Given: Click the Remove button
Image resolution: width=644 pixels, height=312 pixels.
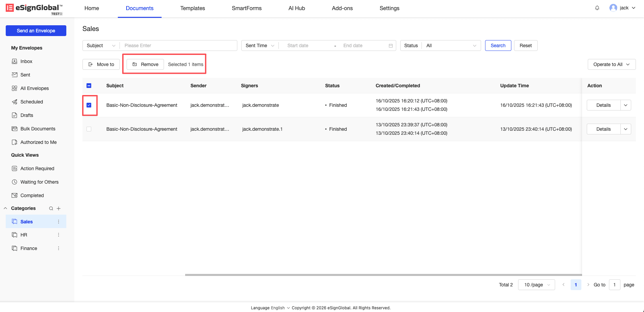Looking at the screenshot, I should tap(145, 64).
